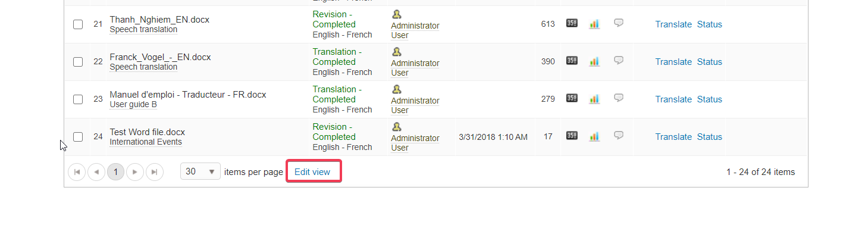
Task: Click Translate link for Manuel d'emploi file
Action: [673, 99]
